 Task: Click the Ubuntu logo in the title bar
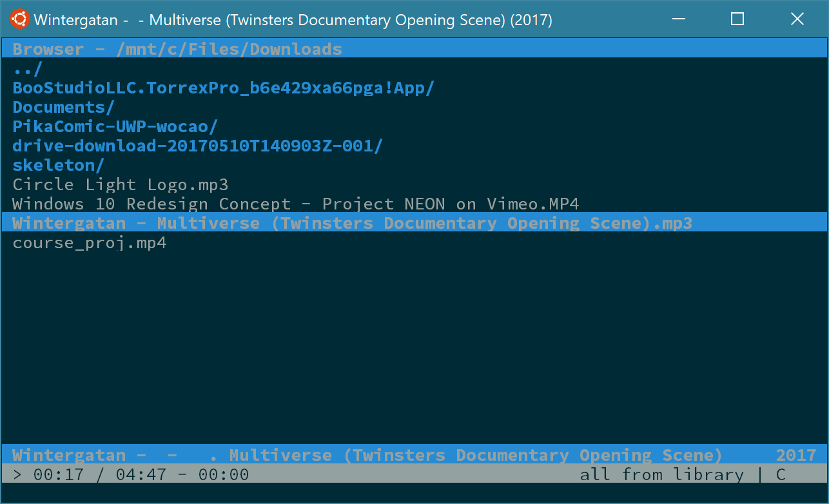[19, 19]
